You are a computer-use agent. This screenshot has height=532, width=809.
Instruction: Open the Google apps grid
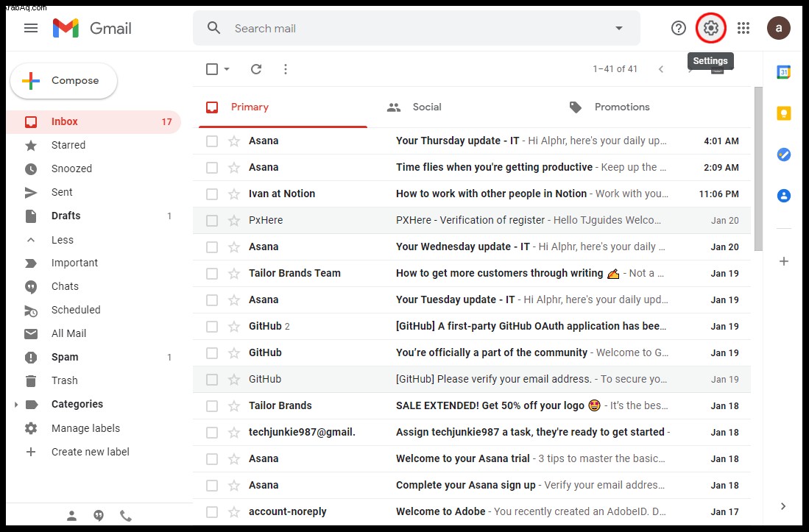coord(743,28)
